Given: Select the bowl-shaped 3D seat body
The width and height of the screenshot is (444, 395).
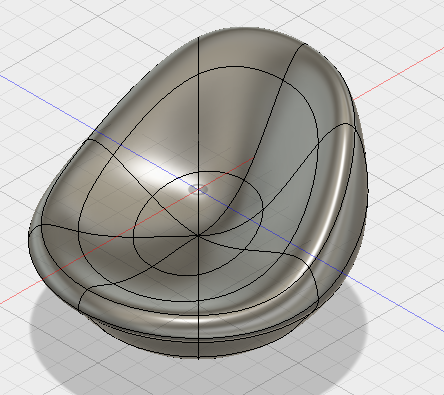Looking at the screenshot, I should 199,193.
